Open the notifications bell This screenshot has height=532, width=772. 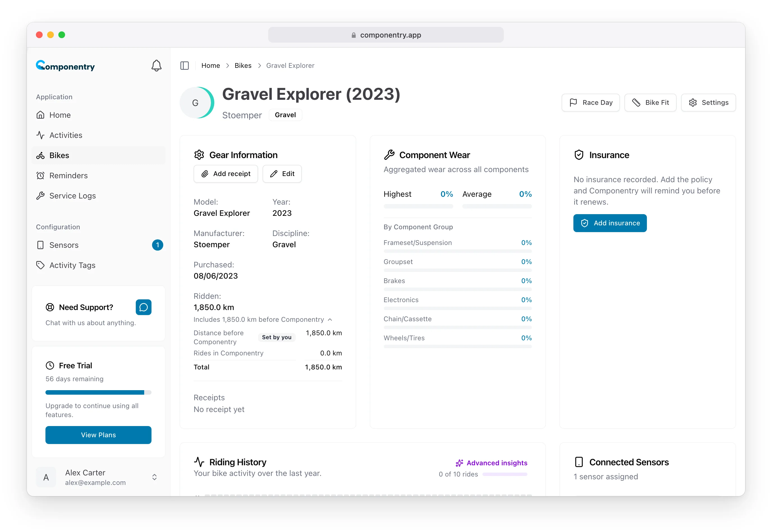(157, 65)
